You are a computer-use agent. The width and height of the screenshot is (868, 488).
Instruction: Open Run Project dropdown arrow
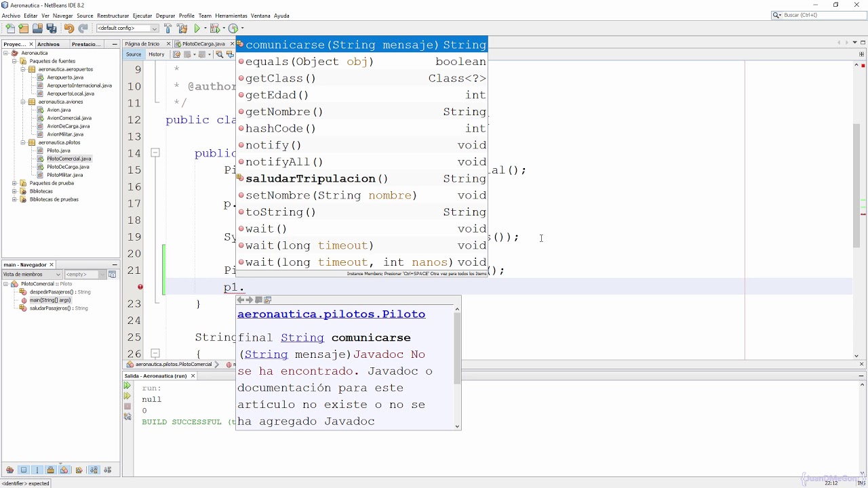click(205, 28)
